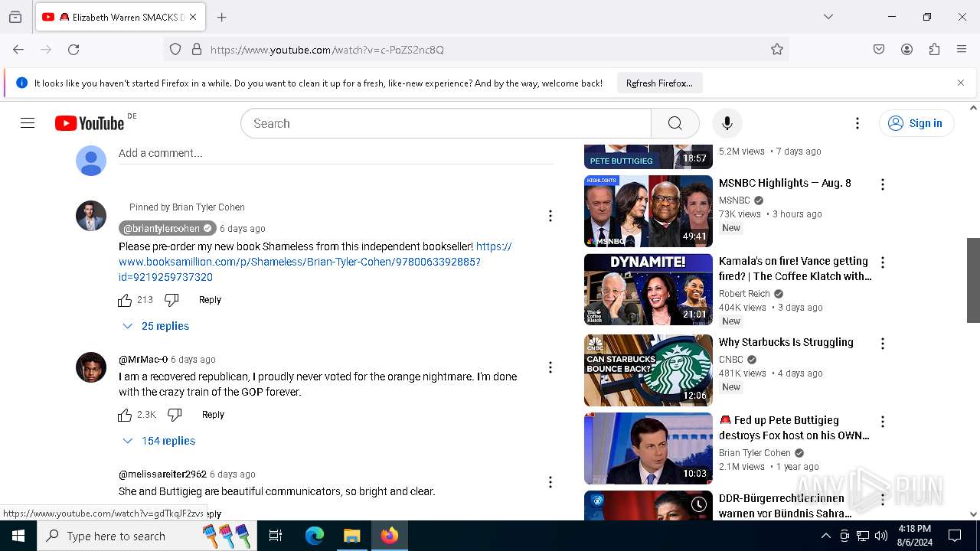Open the @melissareiter2962 username link

(162, 474)
